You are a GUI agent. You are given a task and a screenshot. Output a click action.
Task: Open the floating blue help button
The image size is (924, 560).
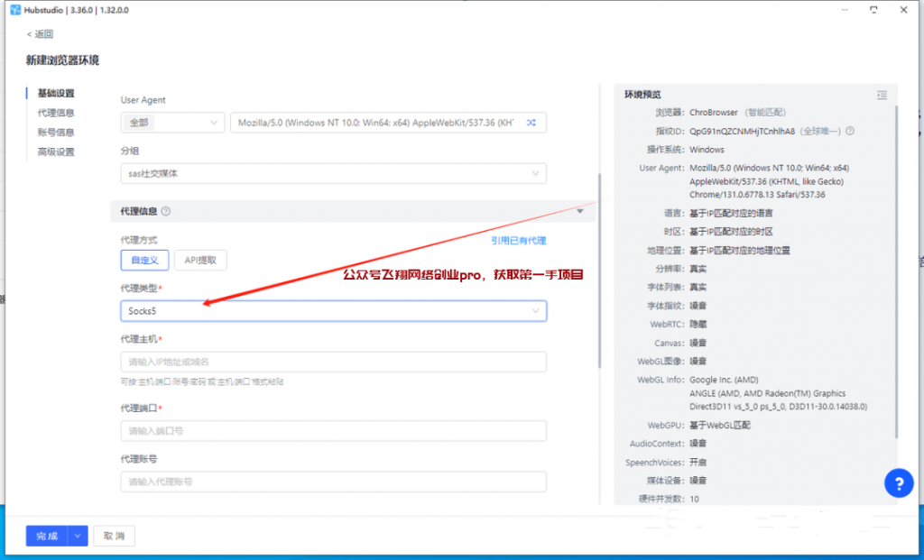(x=899, y=483)
